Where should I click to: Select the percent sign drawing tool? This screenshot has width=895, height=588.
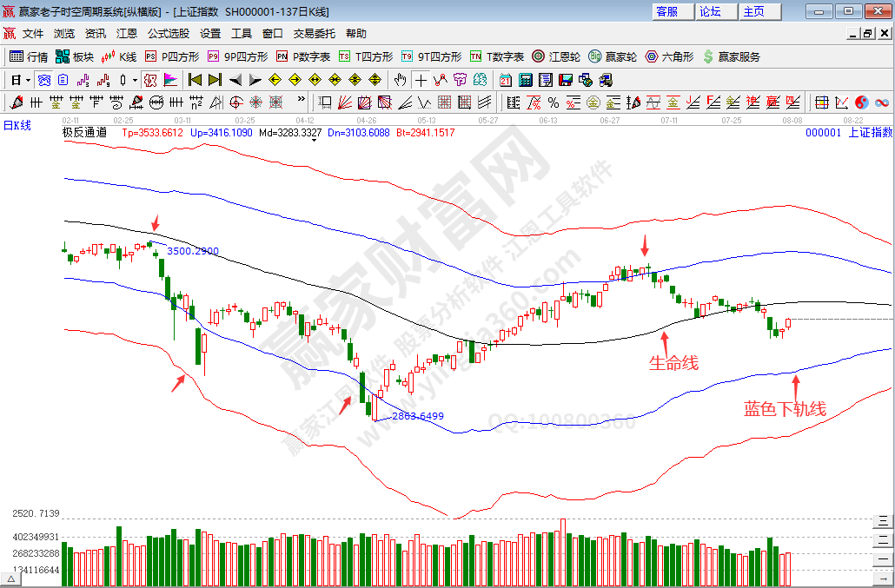point(552,102)
